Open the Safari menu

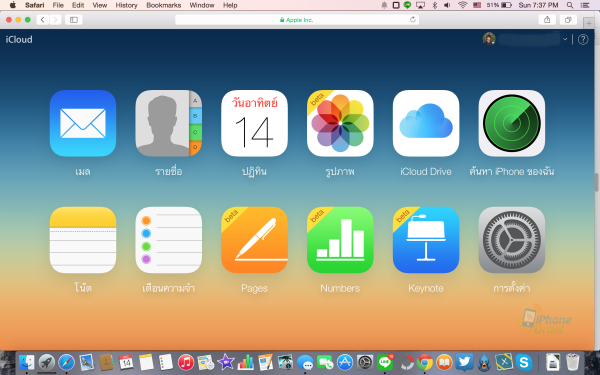pos(34,5)
